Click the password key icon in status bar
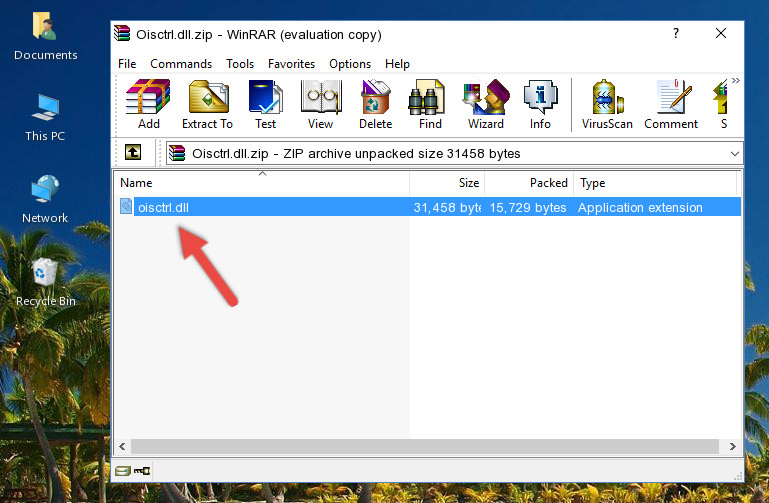The image size is (769, 503). click(x=142, y=471)
